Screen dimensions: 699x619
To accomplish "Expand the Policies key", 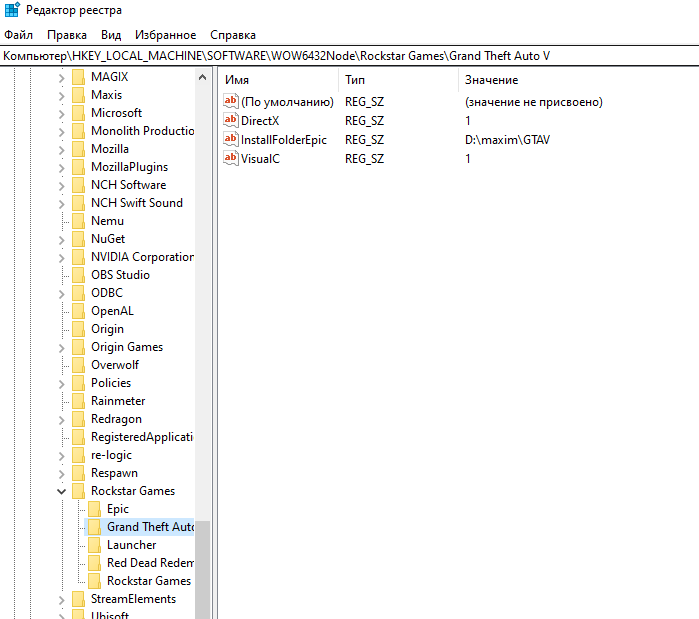I will [62, 384].
